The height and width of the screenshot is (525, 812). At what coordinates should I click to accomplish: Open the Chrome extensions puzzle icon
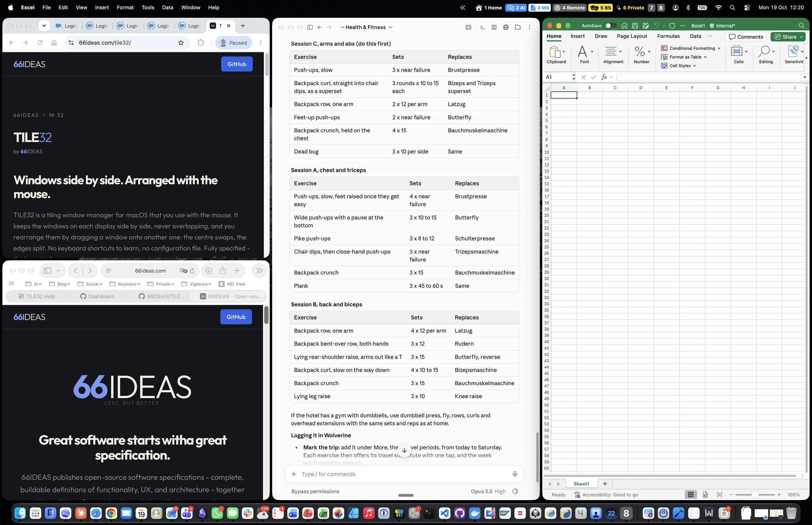point(201,43)
